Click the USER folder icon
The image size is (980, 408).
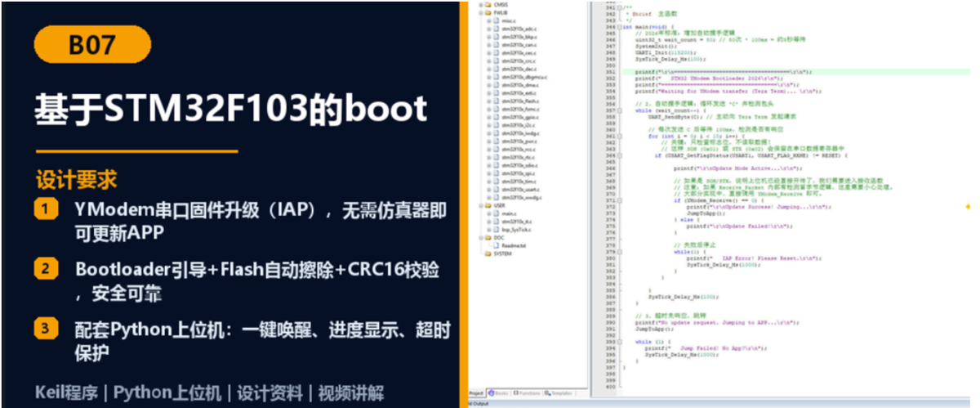488,205
